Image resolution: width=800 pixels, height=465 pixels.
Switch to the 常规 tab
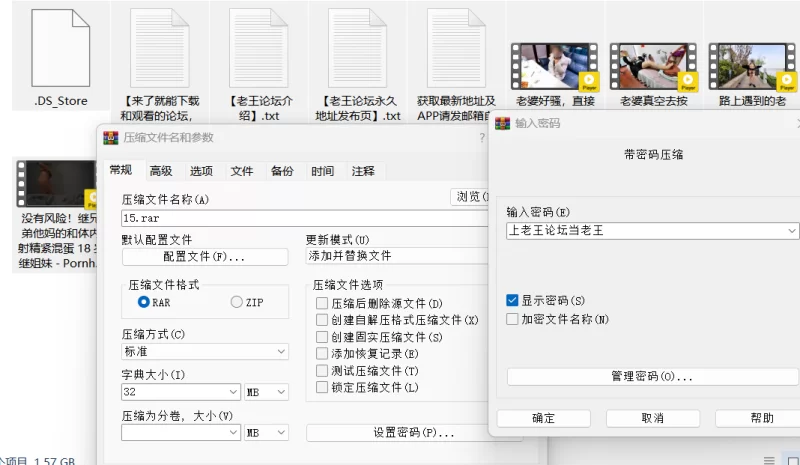[x=121, y=170]
